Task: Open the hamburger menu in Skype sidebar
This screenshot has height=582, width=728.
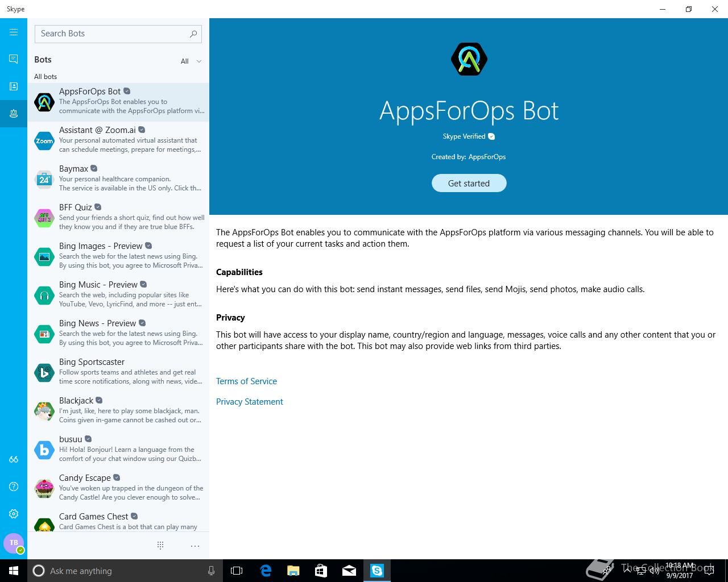Action: point(14,32)
